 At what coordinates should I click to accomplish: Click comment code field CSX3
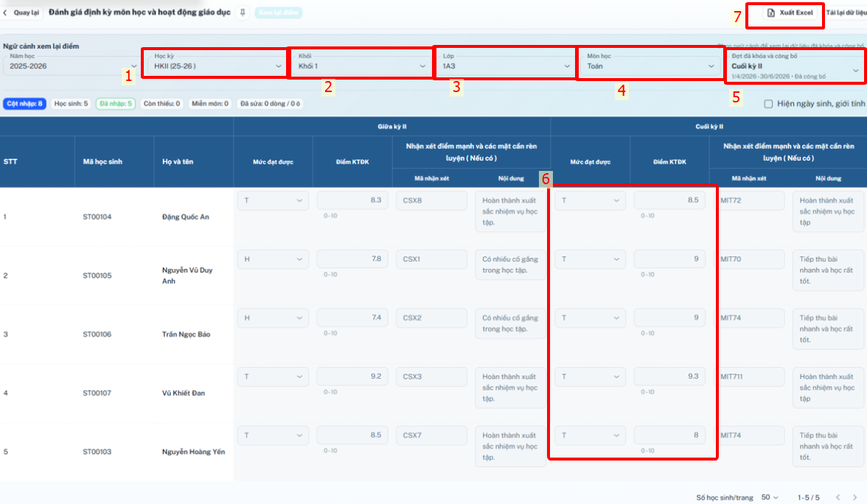pyautogui.click(x=431, y=377)
